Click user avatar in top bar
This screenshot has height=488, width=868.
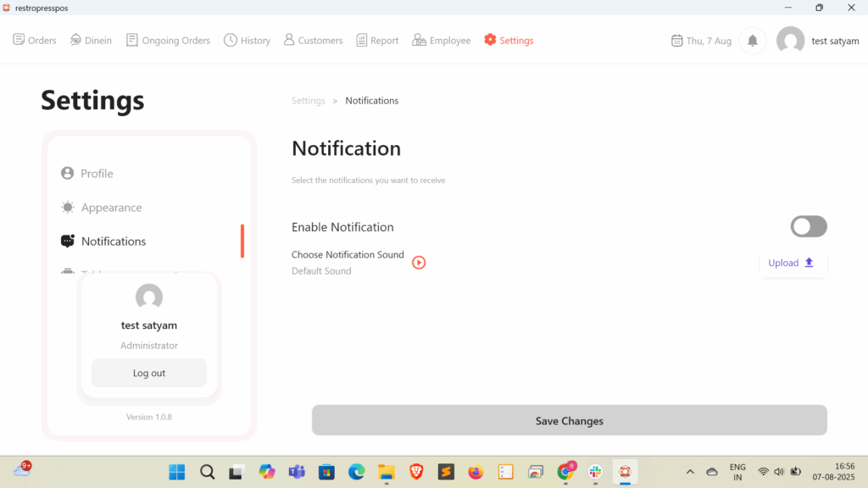(790, 41)
